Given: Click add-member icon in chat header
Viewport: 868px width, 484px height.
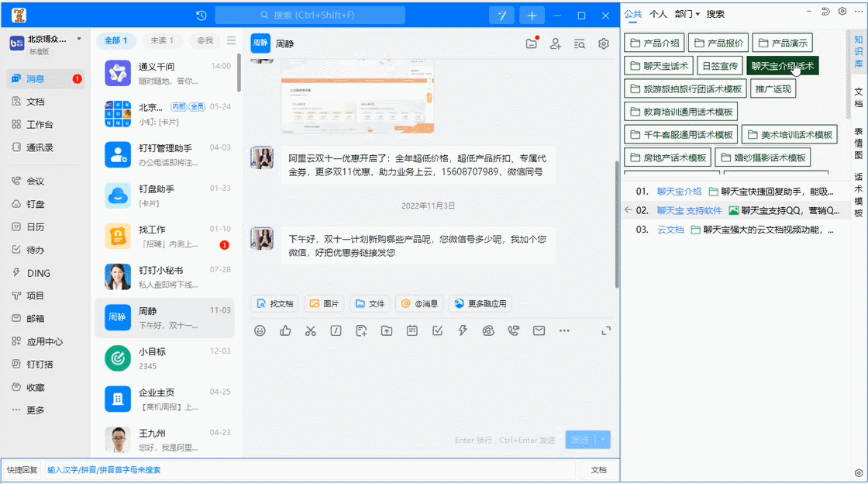Looking at the screenshot, I should point(555,43).
